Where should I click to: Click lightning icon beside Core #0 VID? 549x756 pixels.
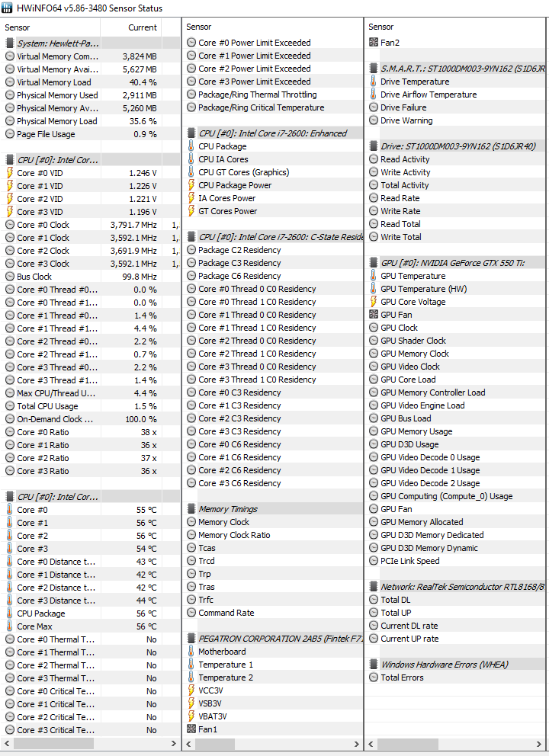[9, 172]
